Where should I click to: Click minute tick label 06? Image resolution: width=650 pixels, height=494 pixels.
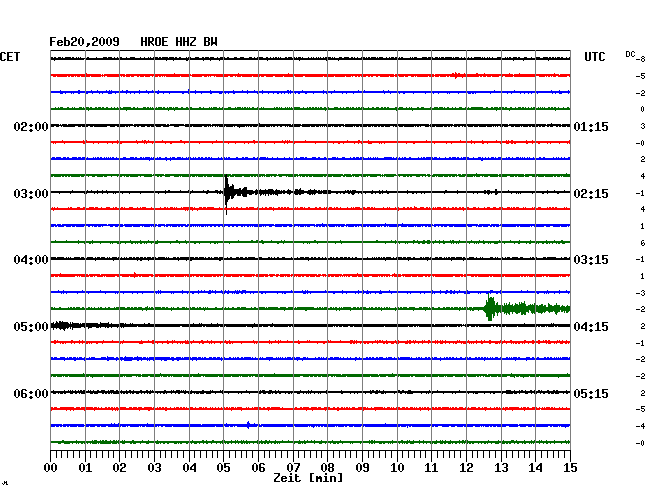click(258, 468)
